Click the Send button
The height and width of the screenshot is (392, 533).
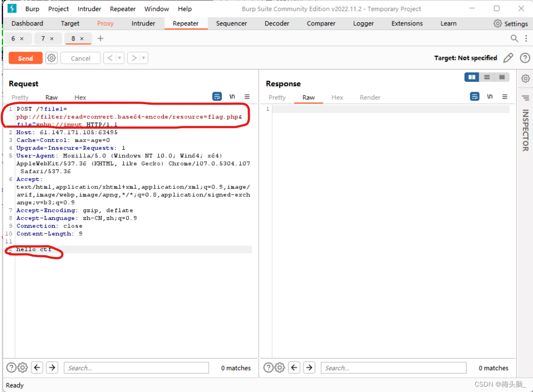tap(25, 58)
